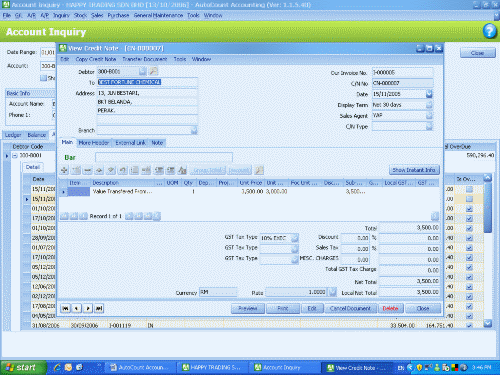Open the Branch dropdown
The width and height of the screenshot is (500, 375).
pos(194,130)
